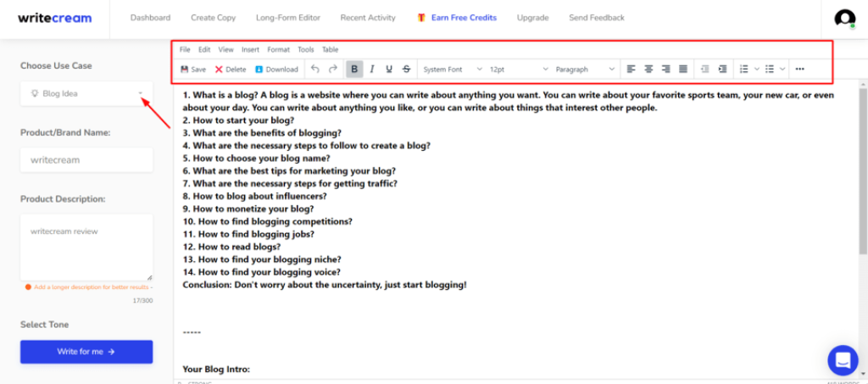Open the Blog Idea use case dropdown
868x384 pixels.
(86, 94)
